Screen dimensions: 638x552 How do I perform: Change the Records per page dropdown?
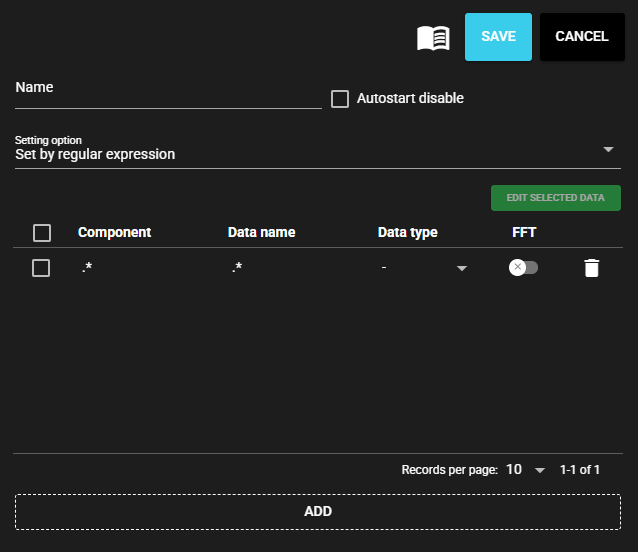[525, 470]
